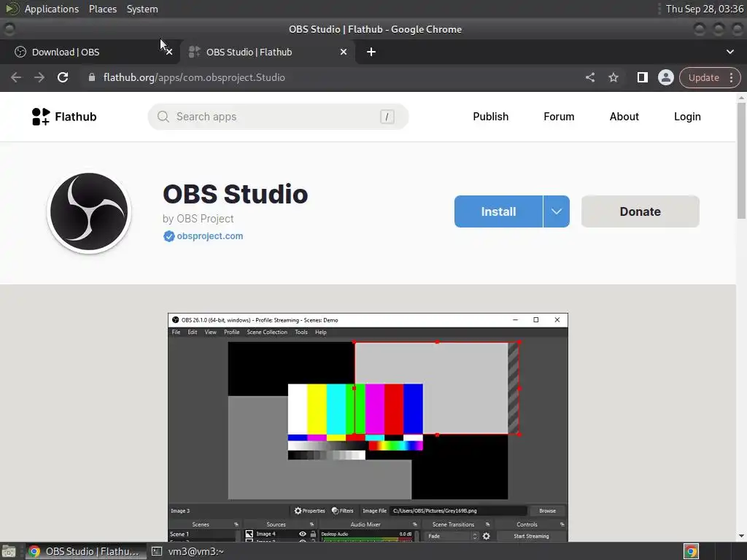Open the System menu
The width and height of the screenshot is (747, 560).
142,9
